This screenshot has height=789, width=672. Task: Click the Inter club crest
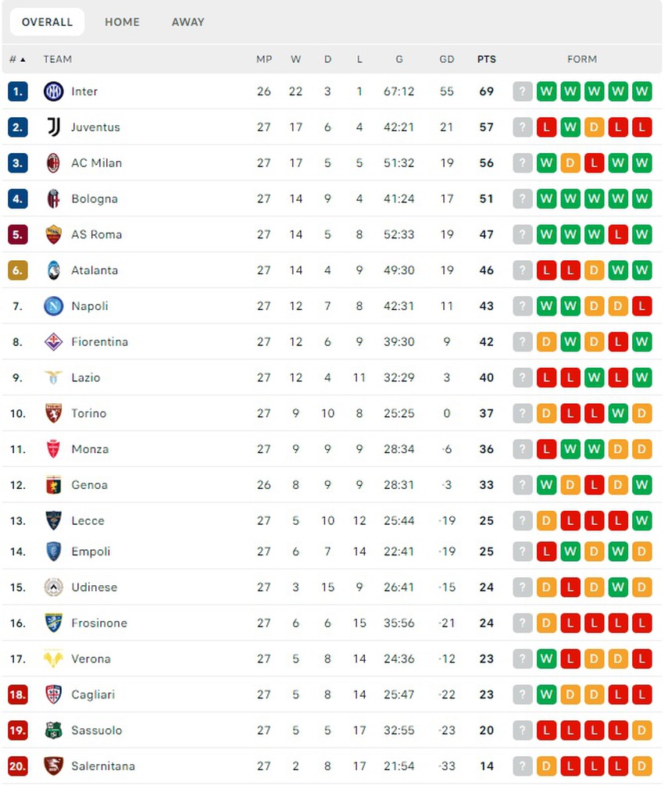click(52, 91)
